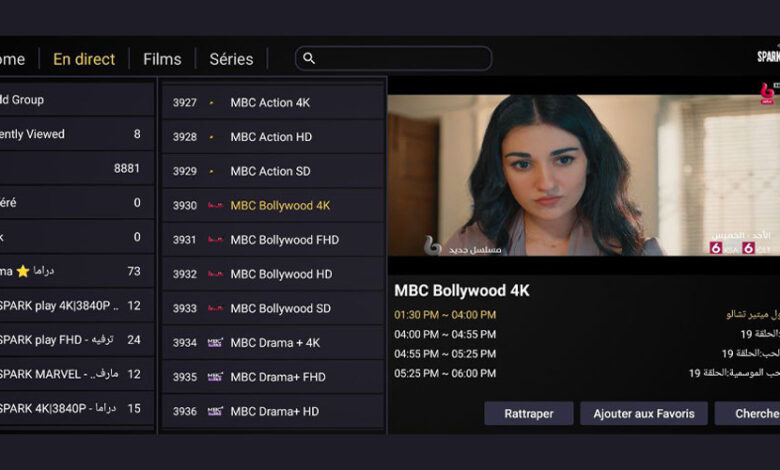This screenshot has width=780, height=470.
Task: Click the search magnifier icon
Action: pos(309,59)
